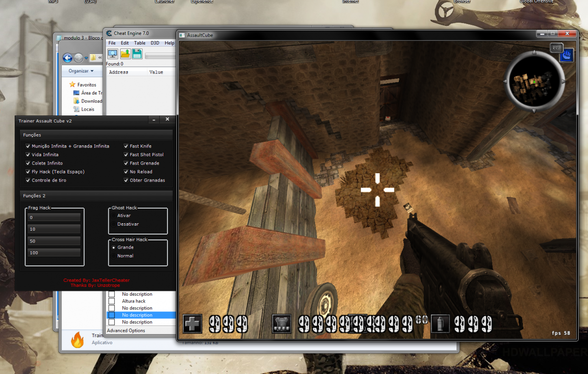Click the Funções 2 section header
The height and width of the screenshot is (374, 588).
[x=97, y=196]
